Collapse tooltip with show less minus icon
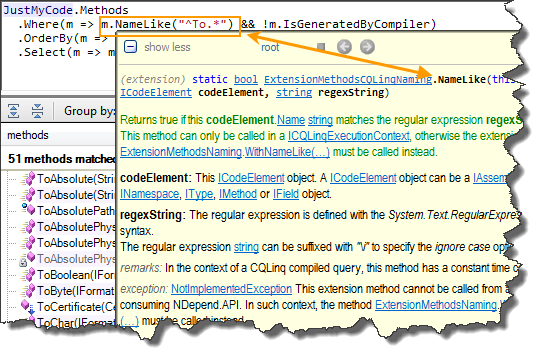The image size is (547, 360). click(130, 47)
